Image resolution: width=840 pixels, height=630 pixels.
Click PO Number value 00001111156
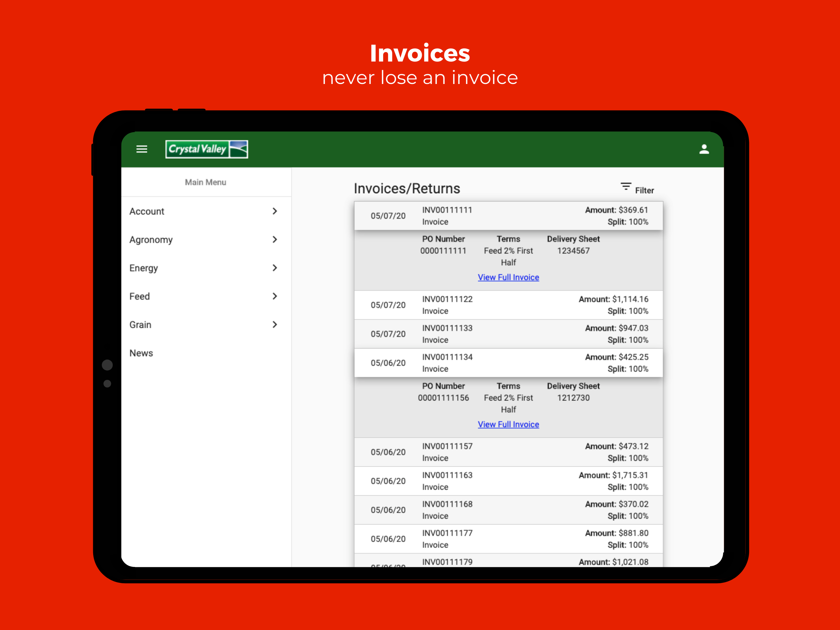point(443,398)
